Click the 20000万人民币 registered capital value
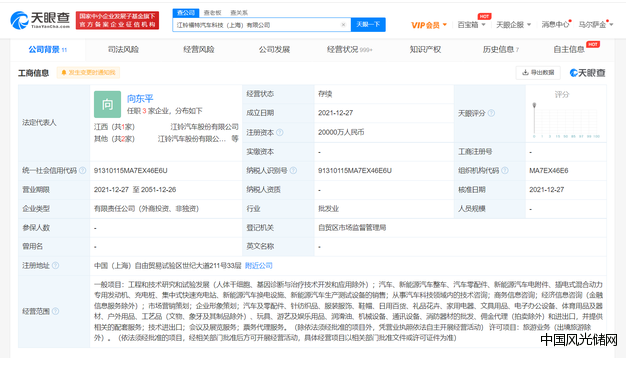Image resolution: width=626 pixels, height=370 pixels. (x=341, y=132)
